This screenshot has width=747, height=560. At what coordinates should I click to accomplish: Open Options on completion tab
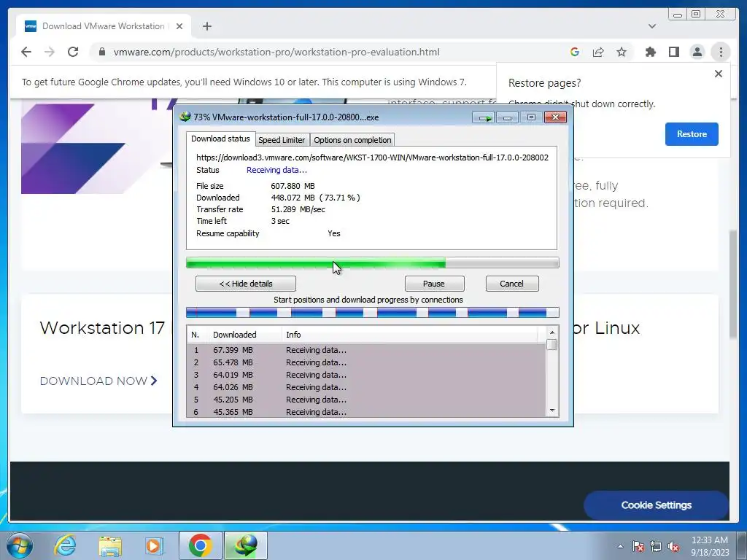coord(352,140)
